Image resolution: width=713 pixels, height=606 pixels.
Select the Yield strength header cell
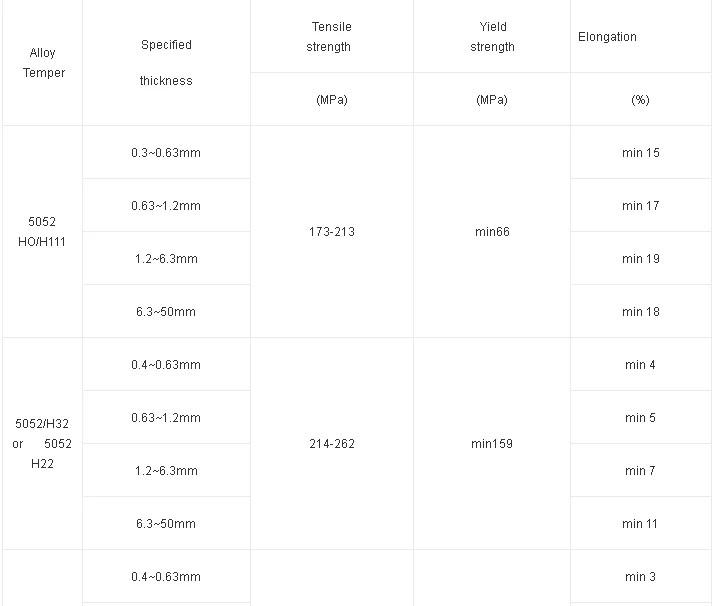[492, 36]
